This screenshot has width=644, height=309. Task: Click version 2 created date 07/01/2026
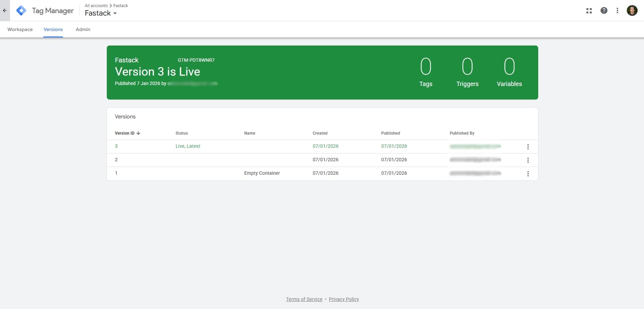[326, 160]
